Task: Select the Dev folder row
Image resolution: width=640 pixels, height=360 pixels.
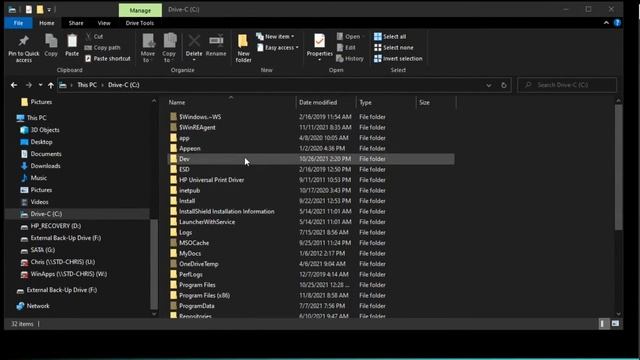Action: coord(311,159)
